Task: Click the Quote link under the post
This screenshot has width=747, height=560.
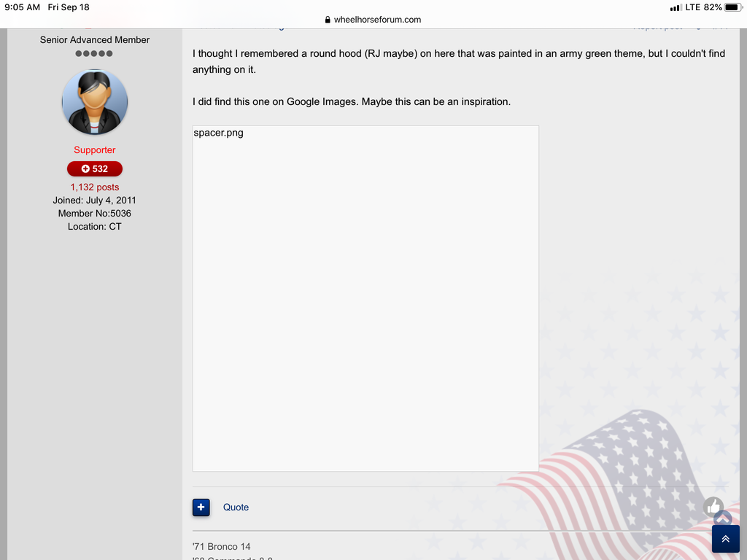Action: [236, 507]
